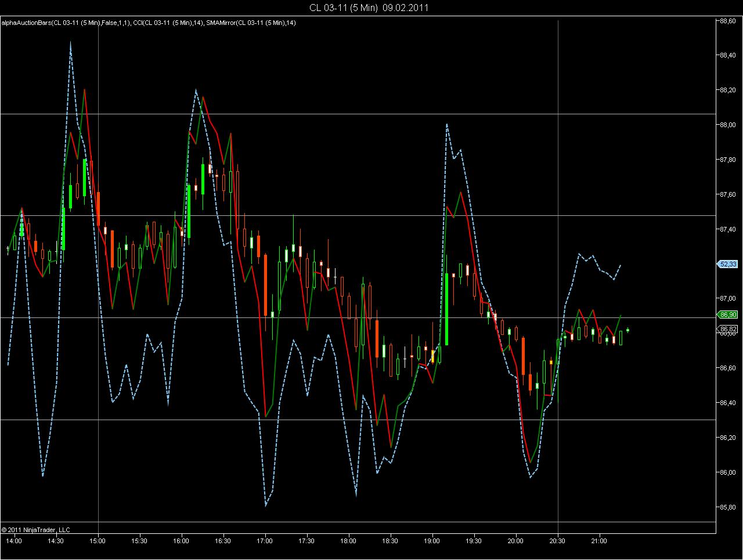The image size is (743, 560).
Task: Click the green 86,90 price marker
Action: coord(728,315)
